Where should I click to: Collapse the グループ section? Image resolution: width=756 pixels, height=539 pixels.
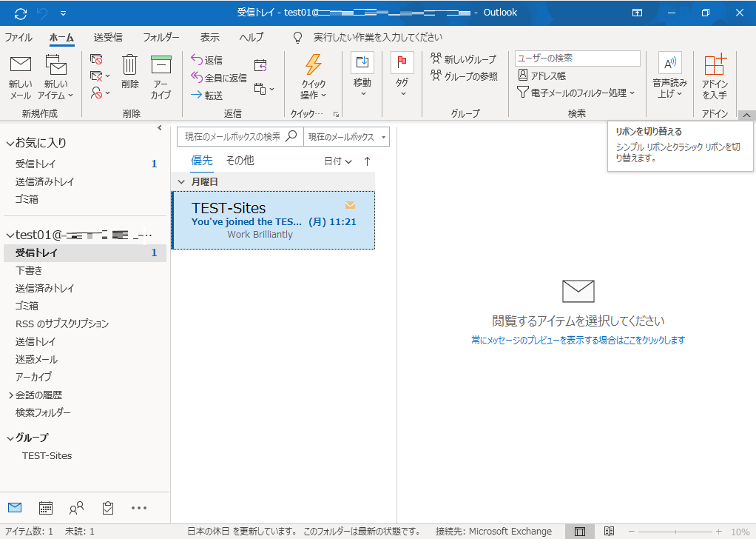(10, 438)
